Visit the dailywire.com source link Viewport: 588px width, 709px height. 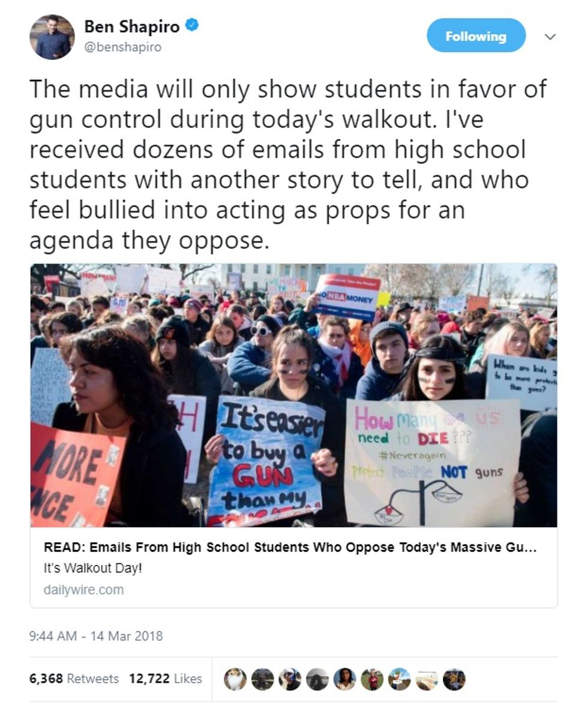tap(83, 590)
